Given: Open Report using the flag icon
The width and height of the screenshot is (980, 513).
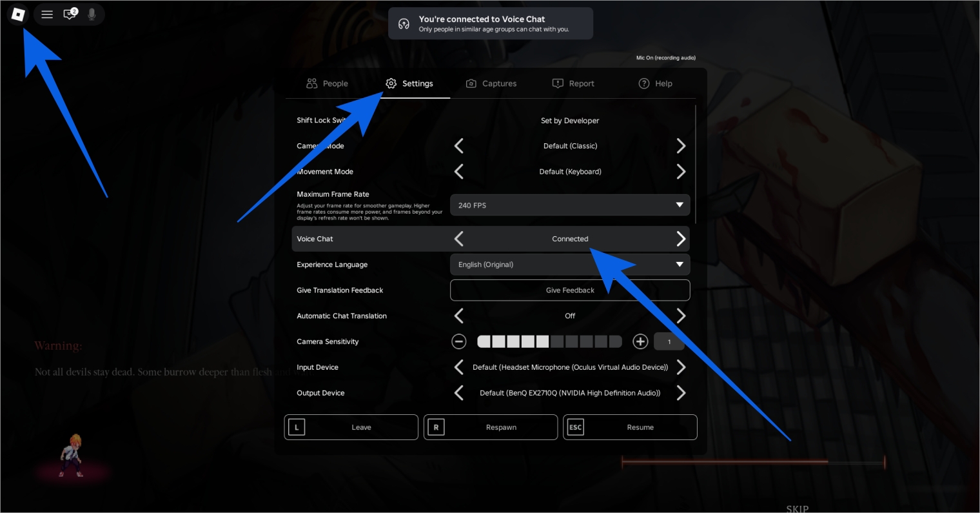Looking at the screenshot, I should [557, 83].
